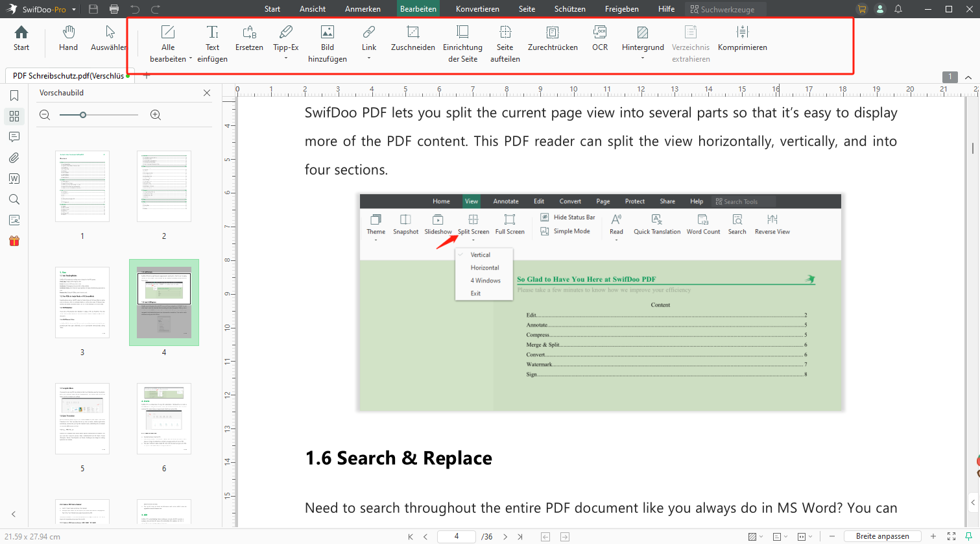This screenshot has width=980, height=544.
Task: Select page 3 thumbnail
Action: (82, 303)
